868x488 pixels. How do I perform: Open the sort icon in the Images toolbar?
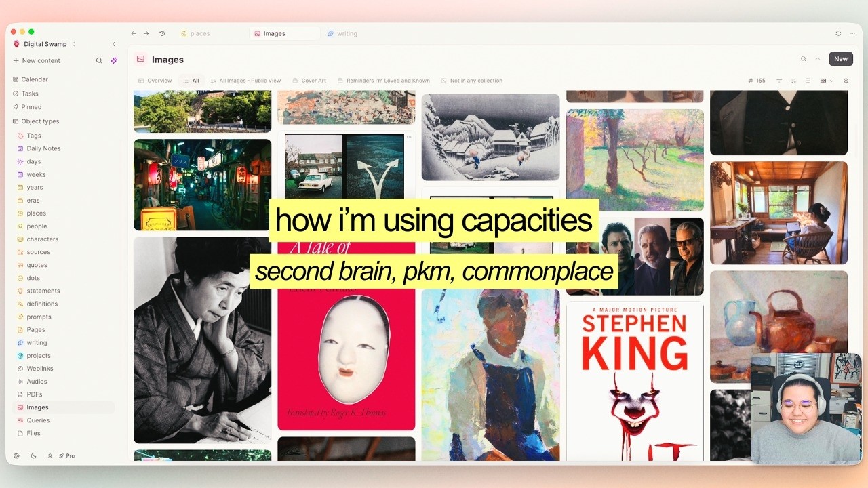tap(793, 81)
